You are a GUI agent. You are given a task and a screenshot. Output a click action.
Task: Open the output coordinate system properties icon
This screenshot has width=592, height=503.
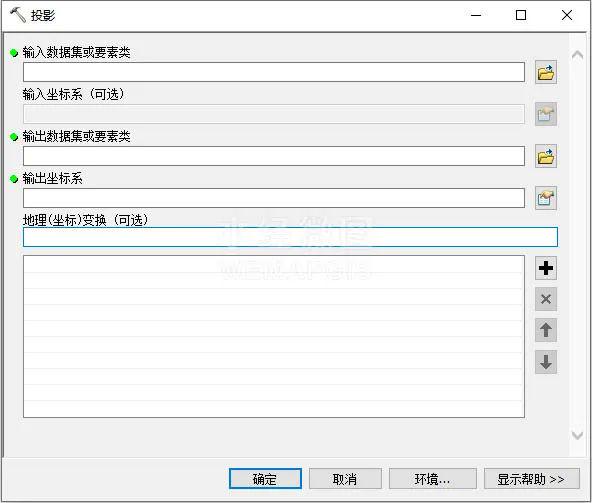coord(546,198)
